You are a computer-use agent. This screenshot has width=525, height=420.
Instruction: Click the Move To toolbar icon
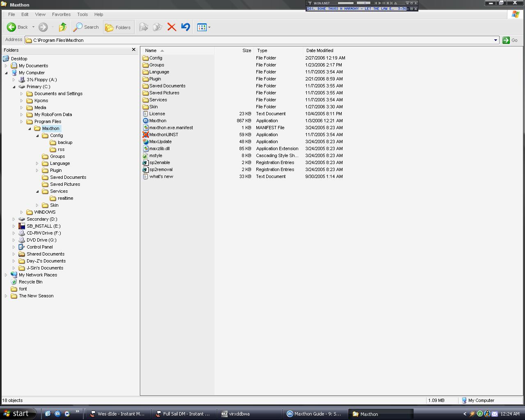coord(144,27)
